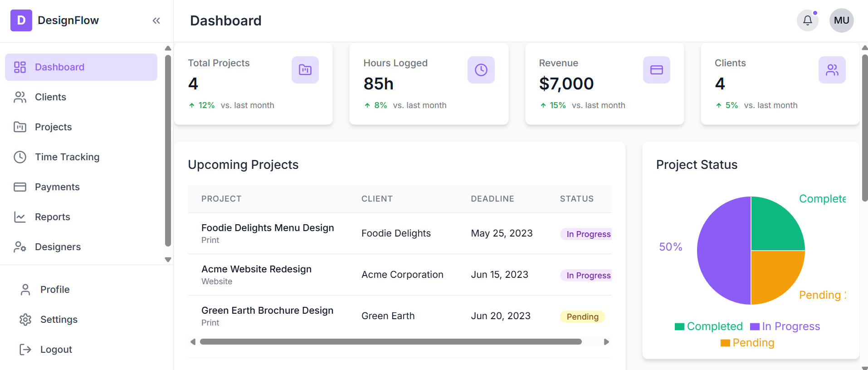Image resolution: width=868 pixels, height=370 pixels.
Task: Open the Designers section
Action: (x=81, y=247)
